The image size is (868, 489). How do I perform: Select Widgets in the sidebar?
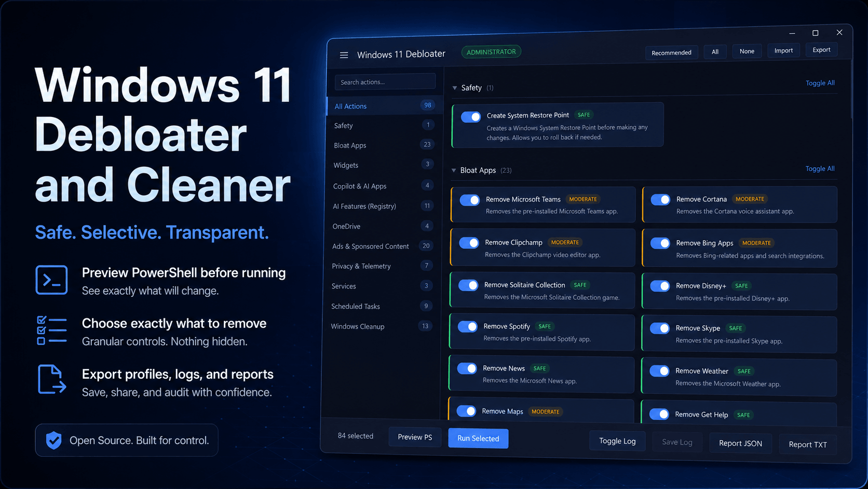click(x=384, y=165)
